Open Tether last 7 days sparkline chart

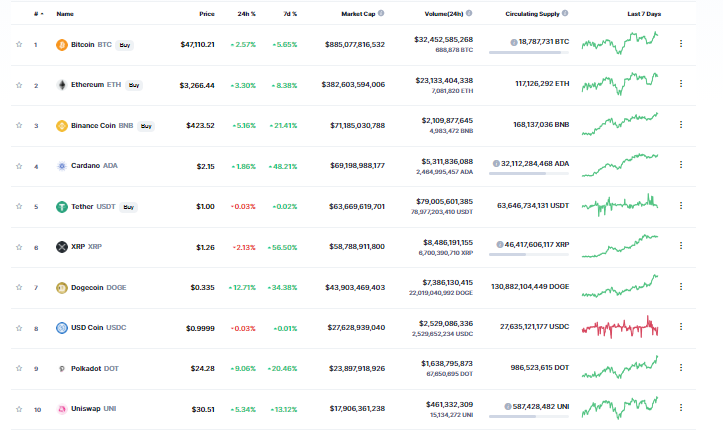coord(620,205)
